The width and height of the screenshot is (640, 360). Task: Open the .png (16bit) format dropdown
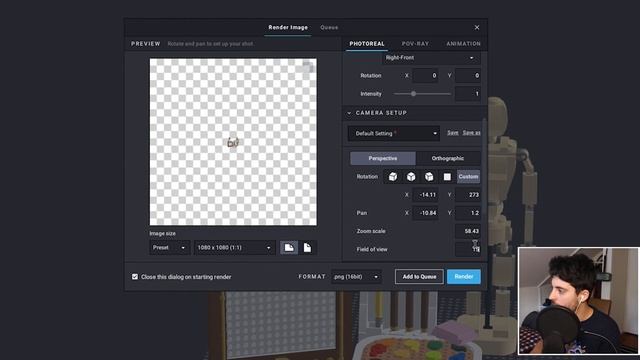[x=356, y=277]
